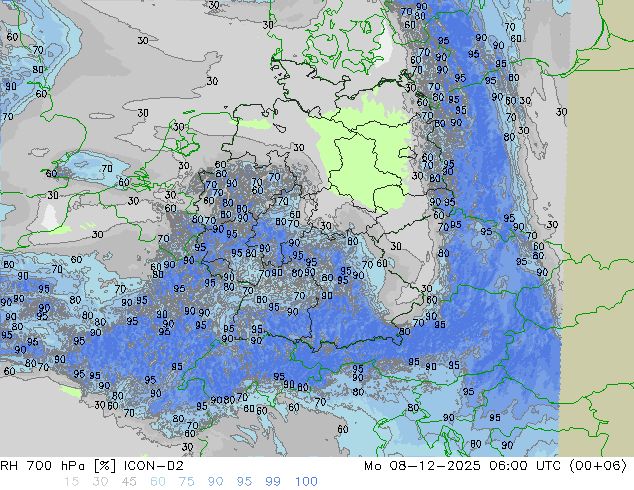
Task: Select the light blue legend value 75
Action: 186,482
